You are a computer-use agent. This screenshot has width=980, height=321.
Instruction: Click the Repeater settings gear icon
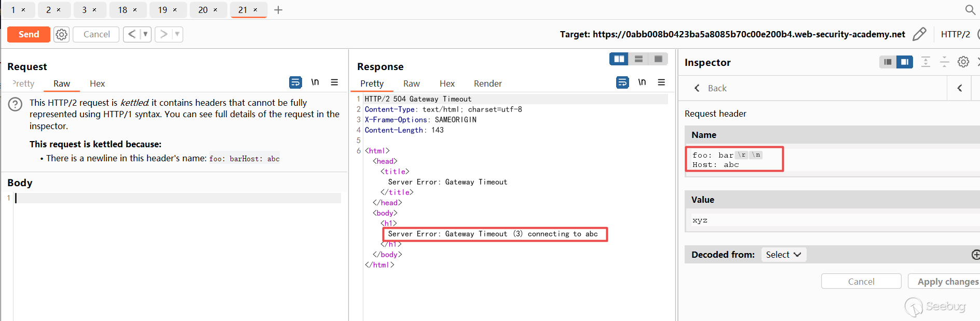click(x=61, y=34)
